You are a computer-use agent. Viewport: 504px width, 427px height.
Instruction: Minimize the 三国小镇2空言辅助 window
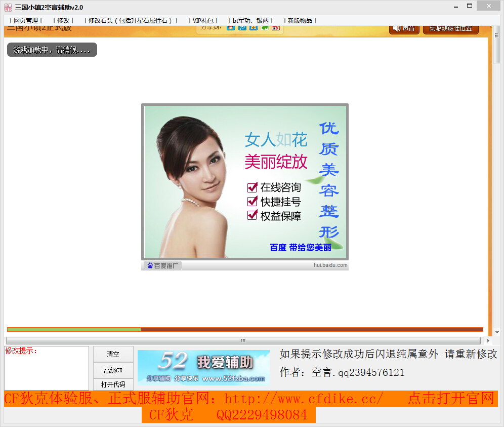pos(456,7)
